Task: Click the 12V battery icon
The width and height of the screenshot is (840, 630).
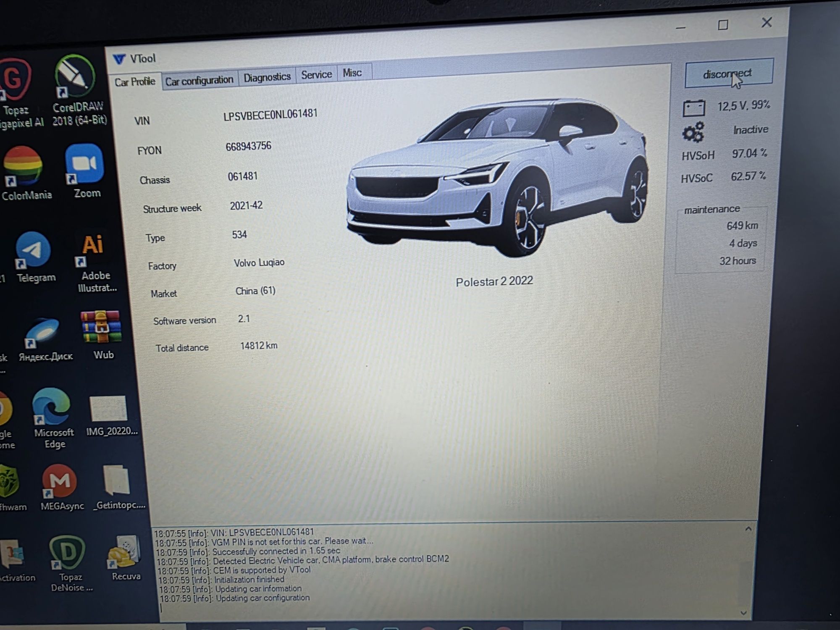Action: [x=694, y=108]
